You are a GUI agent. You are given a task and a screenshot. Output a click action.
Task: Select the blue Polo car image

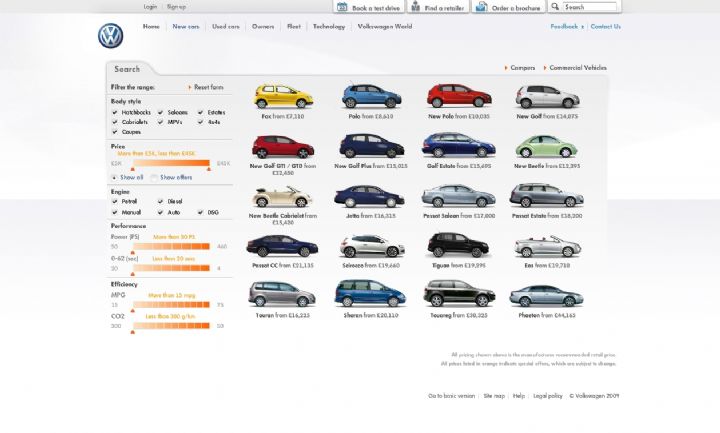tap(371, 96)
